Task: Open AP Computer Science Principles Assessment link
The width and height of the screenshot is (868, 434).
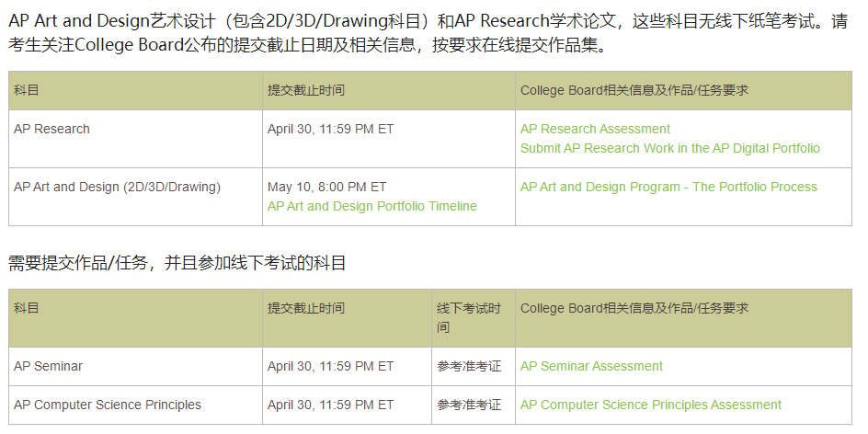Action: tap(650, 405)
